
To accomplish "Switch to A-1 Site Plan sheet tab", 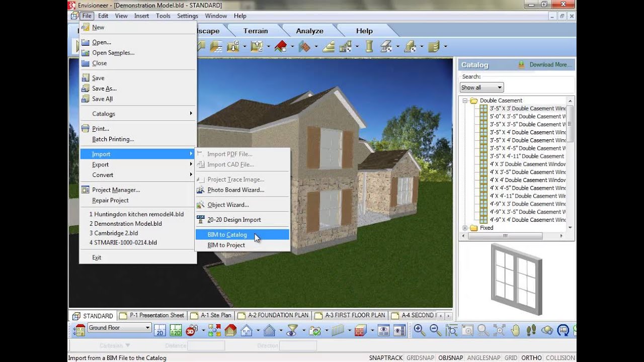I will (211, 316).
